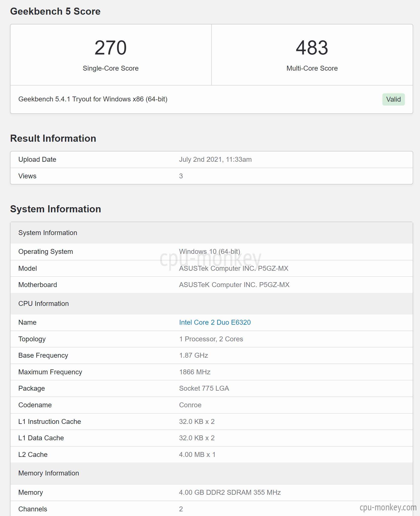Screen dimensions: 420x516
Task: Click the L2 Cache 4.00 MB value
Action: pos(197,454)
